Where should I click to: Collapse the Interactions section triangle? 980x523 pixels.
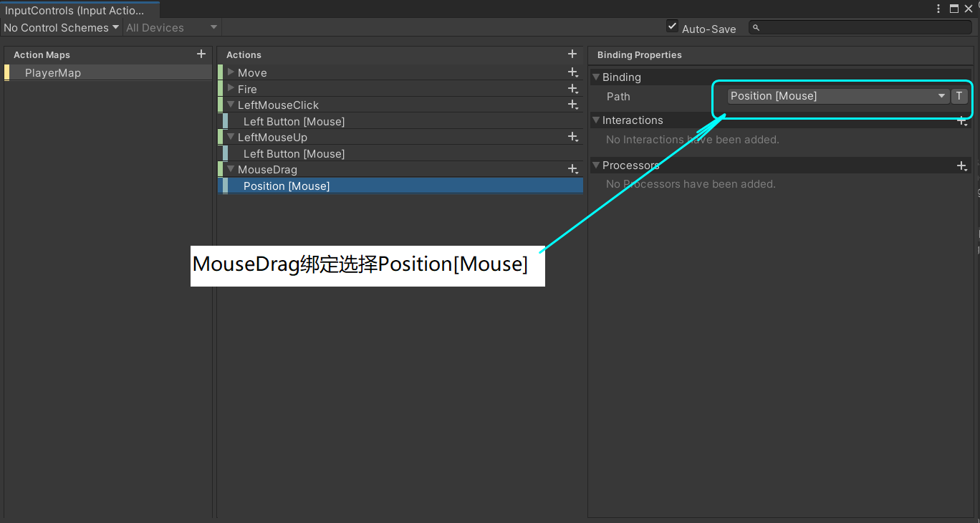tap(597, 120)
